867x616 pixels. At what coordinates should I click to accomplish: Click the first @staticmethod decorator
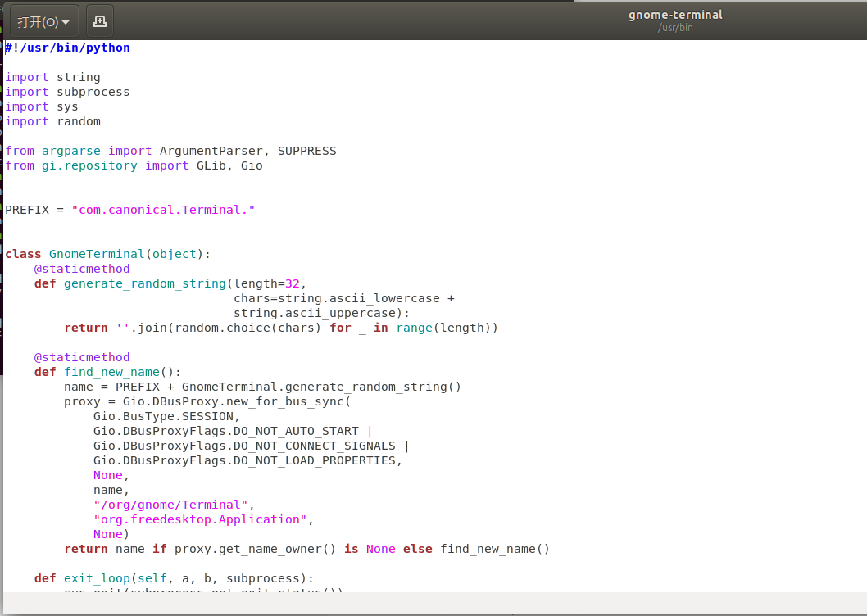(82, 269)
